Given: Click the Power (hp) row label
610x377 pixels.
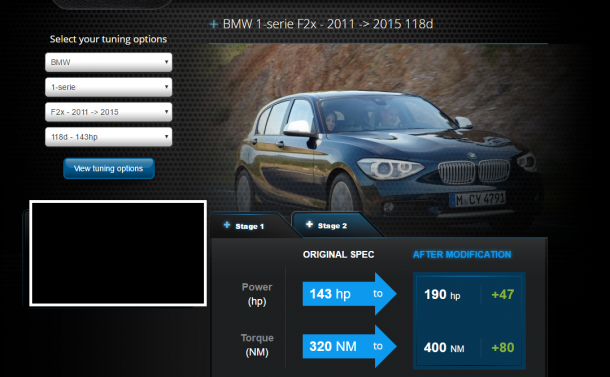Looking at the screenshot, I should coord(257,294).
